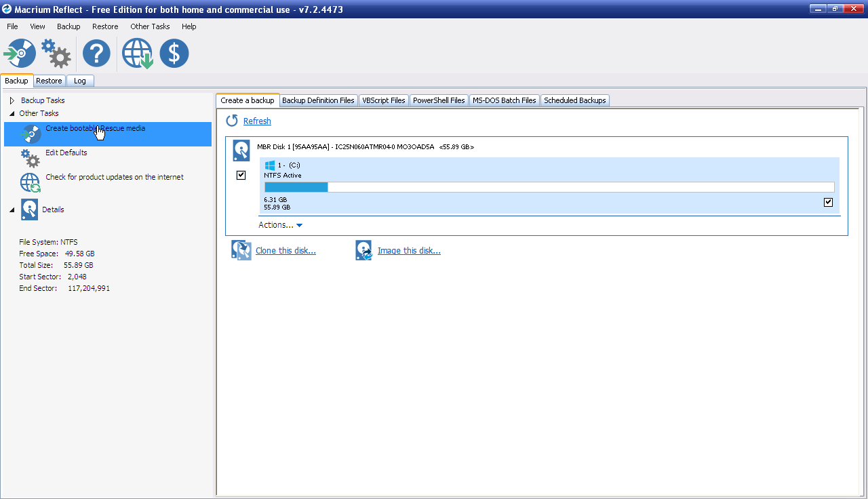Click the Check for product updates globe icon
The width and height of the screenshot is (868, 499).
(31, 183)
